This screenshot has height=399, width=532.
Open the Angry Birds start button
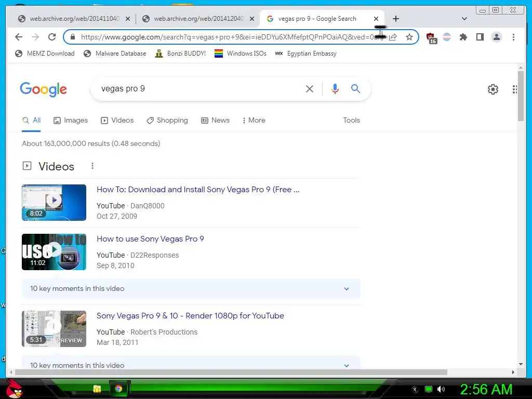click(14, 389)
